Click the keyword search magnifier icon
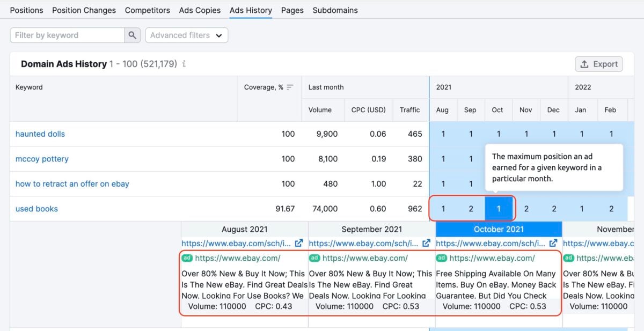This screenshot has height=331, width=644. point(132,35)
